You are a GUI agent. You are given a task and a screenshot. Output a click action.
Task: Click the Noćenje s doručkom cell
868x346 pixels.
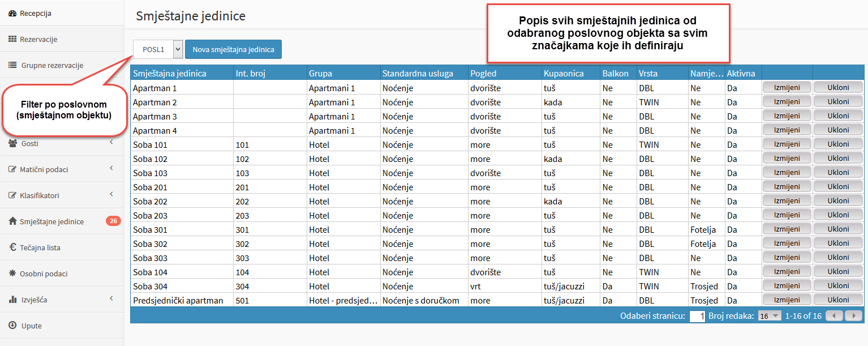(424, 300)
